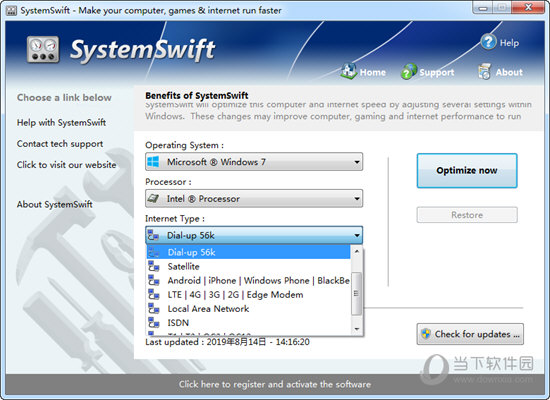Open Help via the question mark icon
The width and height of the screenshot is (550, 400).
[488, 42]
